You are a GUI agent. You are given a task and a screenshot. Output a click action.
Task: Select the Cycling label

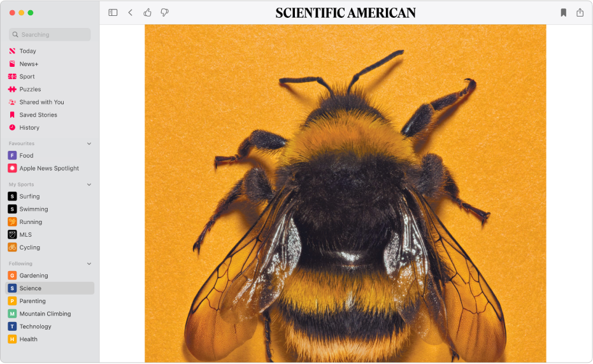pos(29,248)
